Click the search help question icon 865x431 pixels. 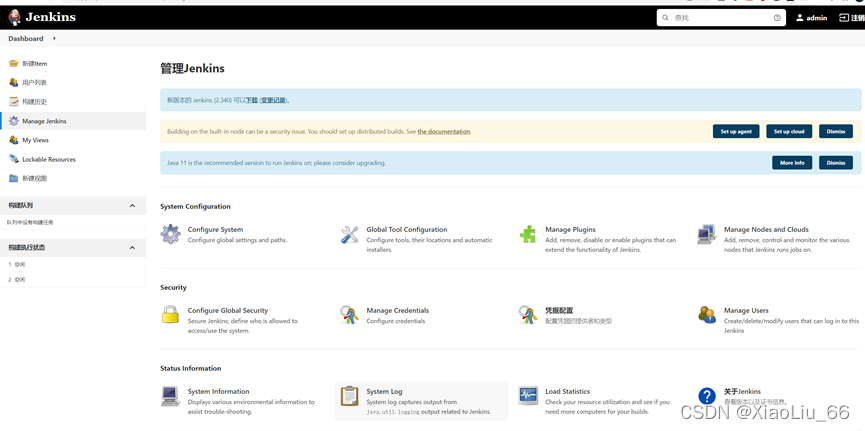(777, 18)
